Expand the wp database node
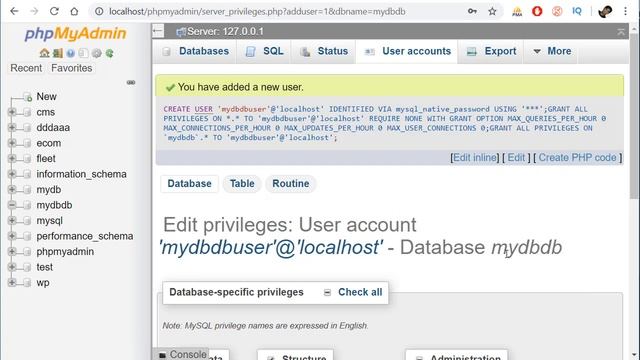The height and width of the screenshot is (360, 640). pyautogui.click(x=12, y=282)
